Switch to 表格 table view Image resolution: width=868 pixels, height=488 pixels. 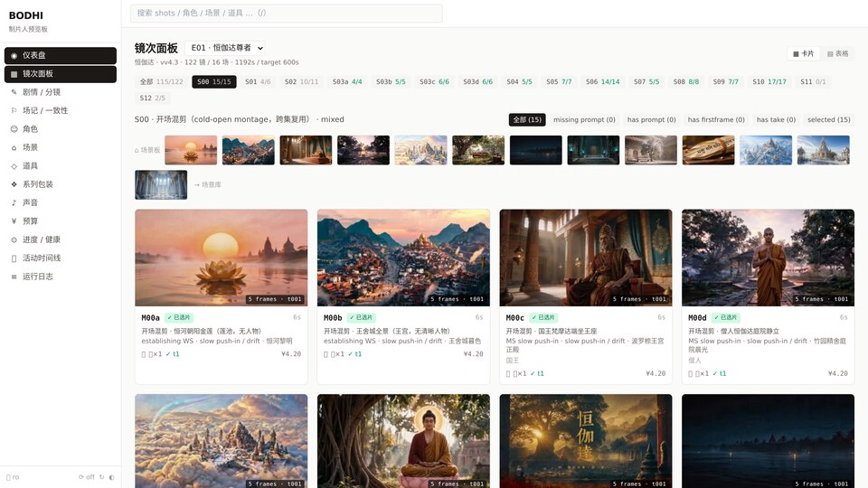837,53
